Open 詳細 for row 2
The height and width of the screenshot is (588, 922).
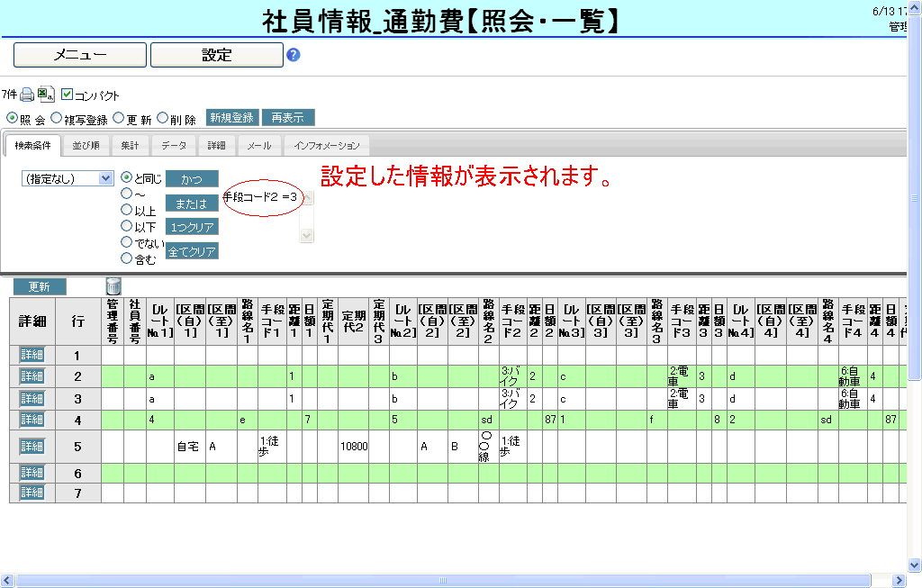32,375
